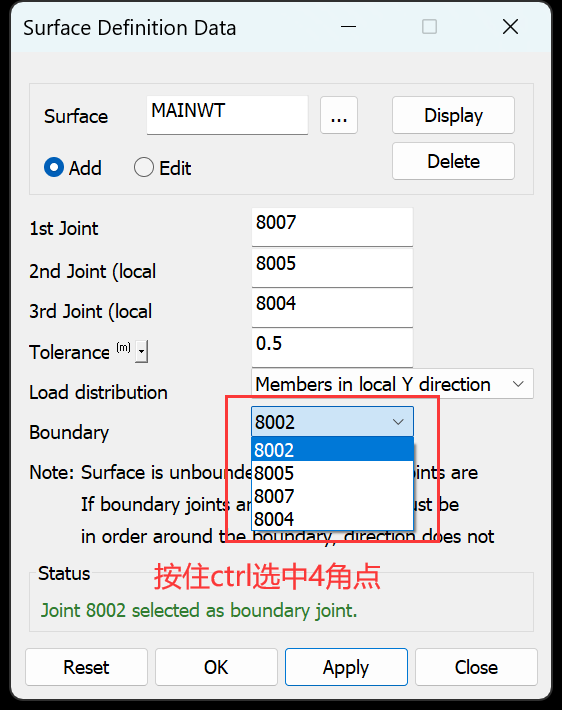Screen dimensions: 562x710
Task: Close the Surface Definition Data dialog
Action: [x=510, y=27]
